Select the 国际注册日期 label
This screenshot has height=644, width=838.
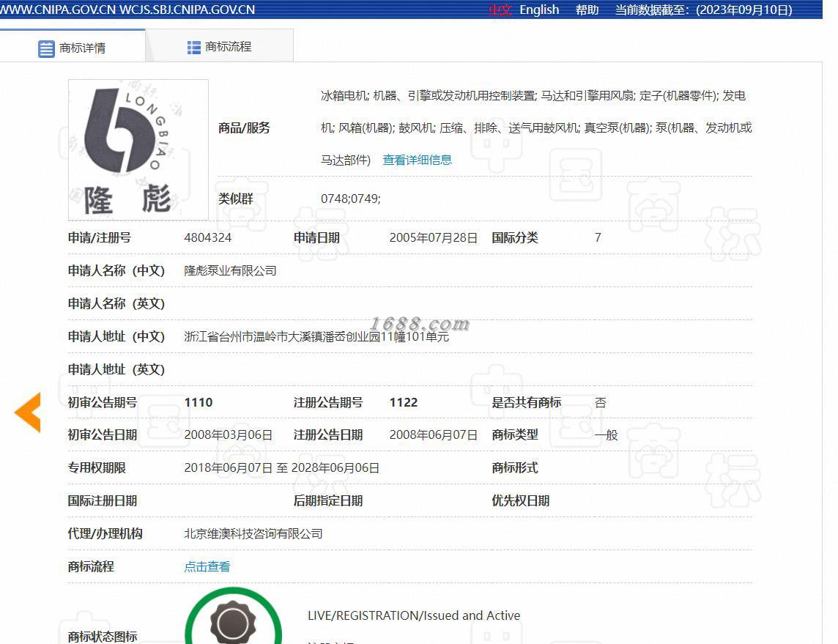103,501
